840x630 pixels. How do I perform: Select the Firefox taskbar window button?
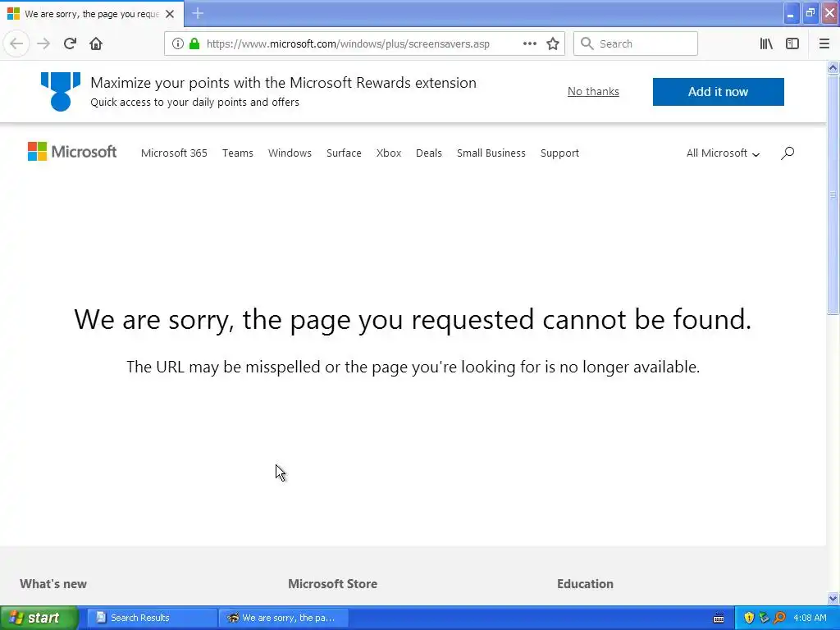coord(283,618)
